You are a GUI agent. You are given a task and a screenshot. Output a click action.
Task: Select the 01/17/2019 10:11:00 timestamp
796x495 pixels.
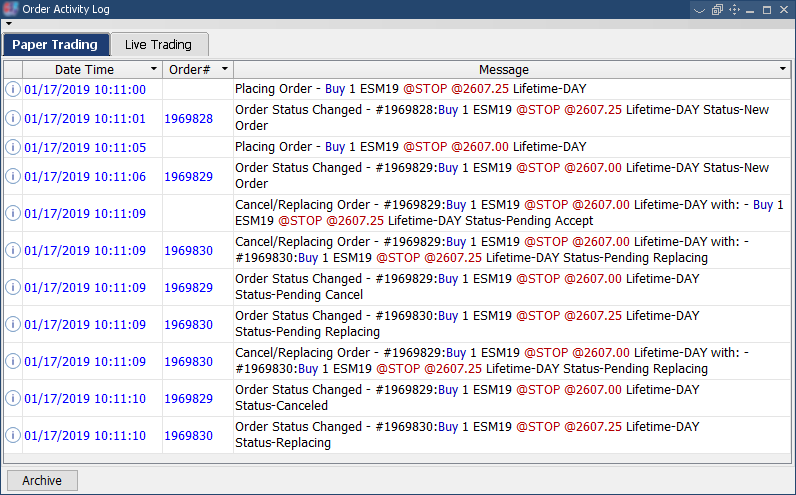tap(85, 89)
